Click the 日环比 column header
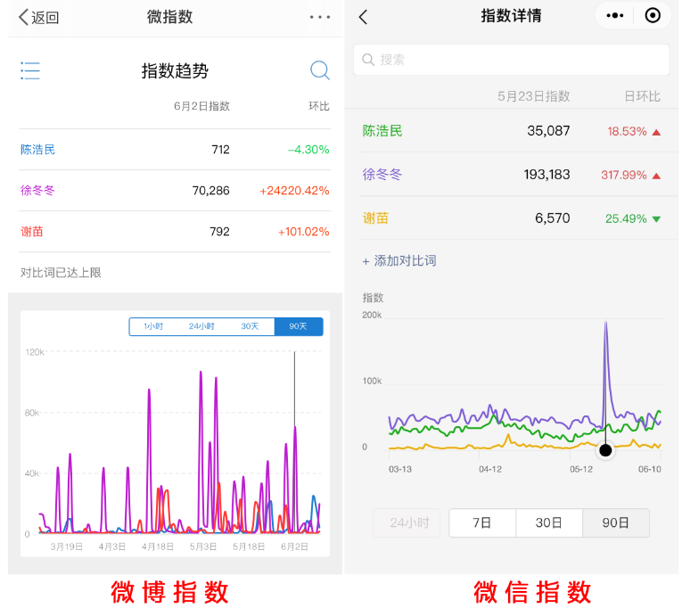This screenshot has width=682, height=616. pos(643,96)
